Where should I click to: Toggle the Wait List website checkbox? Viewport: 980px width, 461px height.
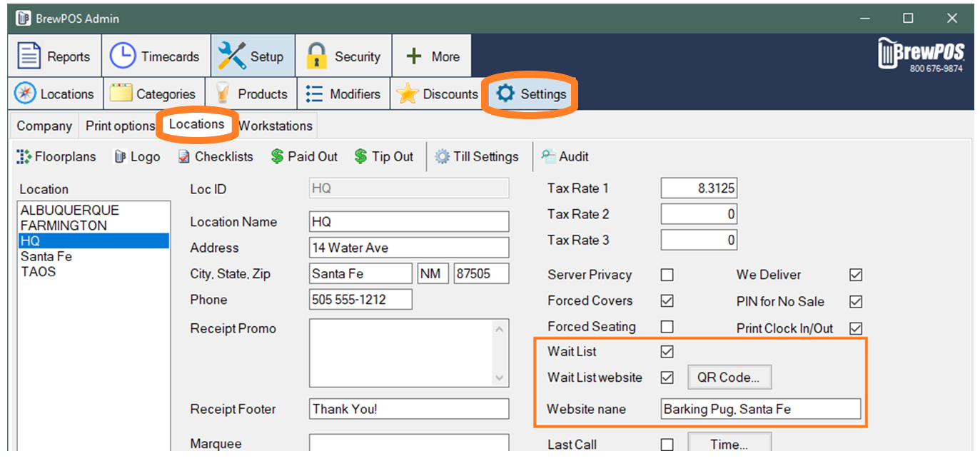[667, 378]
